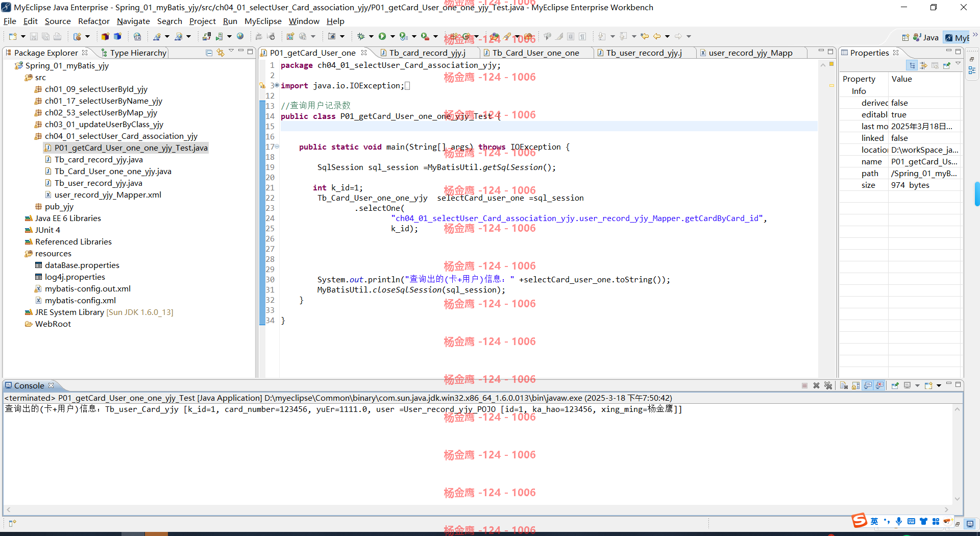The width and height of the screenshot is (980, 536).
Task: Click the New file toolbar icon
Action: [13, 36]
